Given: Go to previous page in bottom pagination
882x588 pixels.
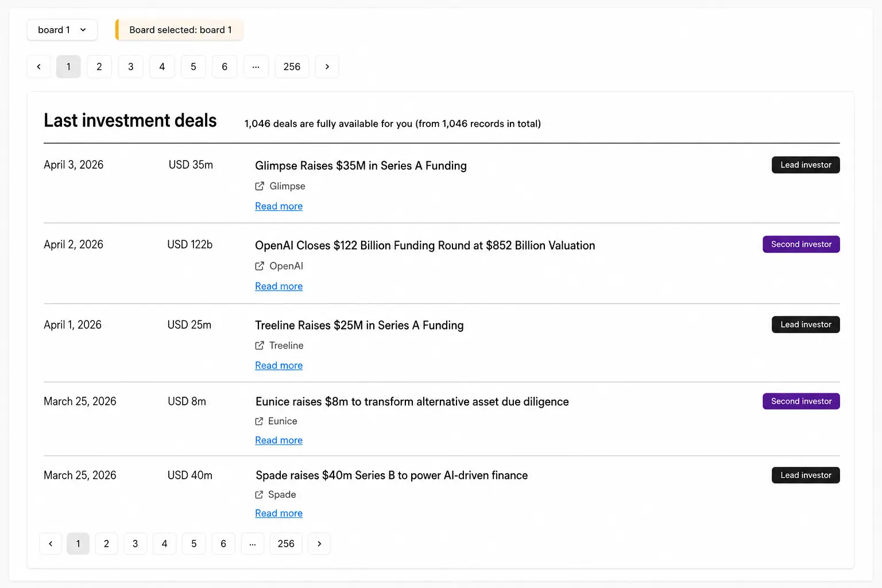Looking at the screenshot, I should click(x=51, y=544).
